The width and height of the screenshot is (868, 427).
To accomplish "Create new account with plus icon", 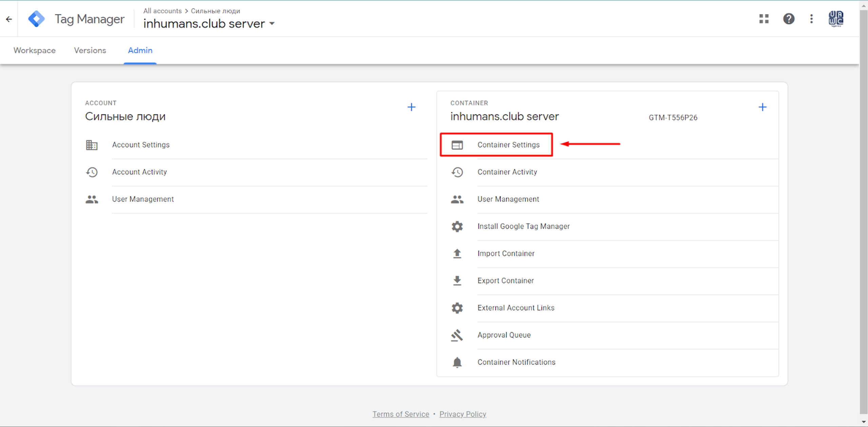I will (411, 107).
